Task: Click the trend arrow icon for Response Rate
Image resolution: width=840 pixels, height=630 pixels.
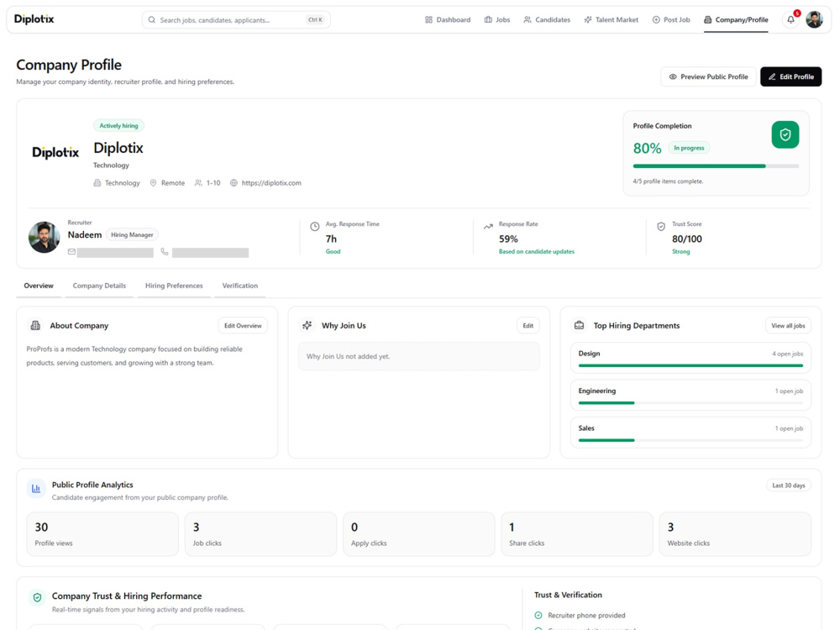Action: [x=488, y=227]
